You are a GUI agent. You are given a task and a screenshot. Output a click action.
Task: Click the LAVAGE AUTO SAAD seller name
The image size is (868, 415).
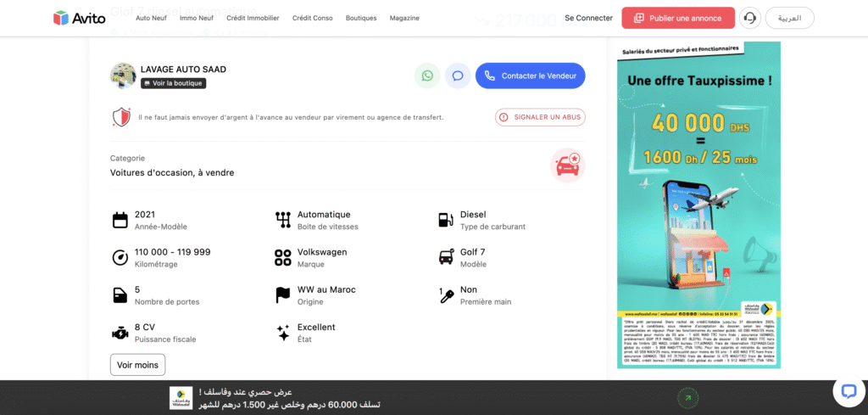click(183, 70)
